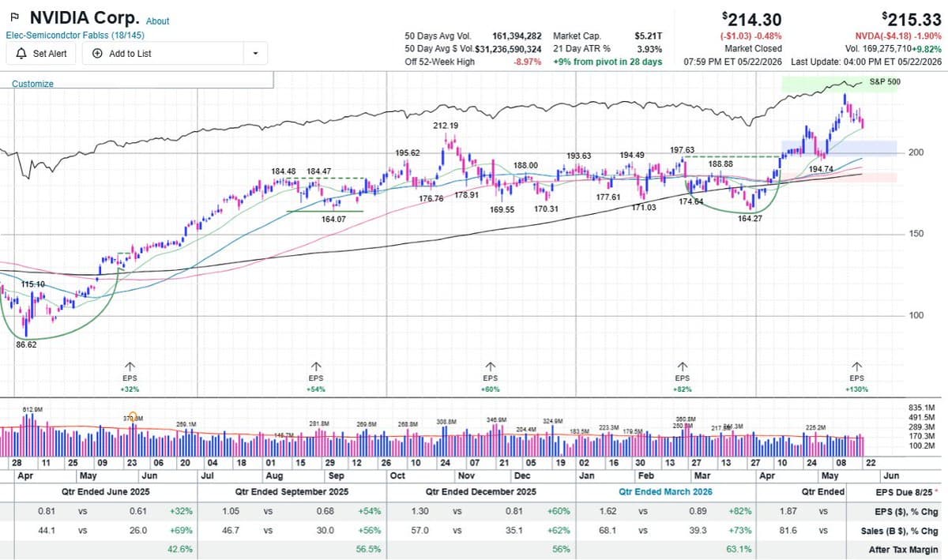Click the 81.6 sales estimate cell

coord(790,531)
